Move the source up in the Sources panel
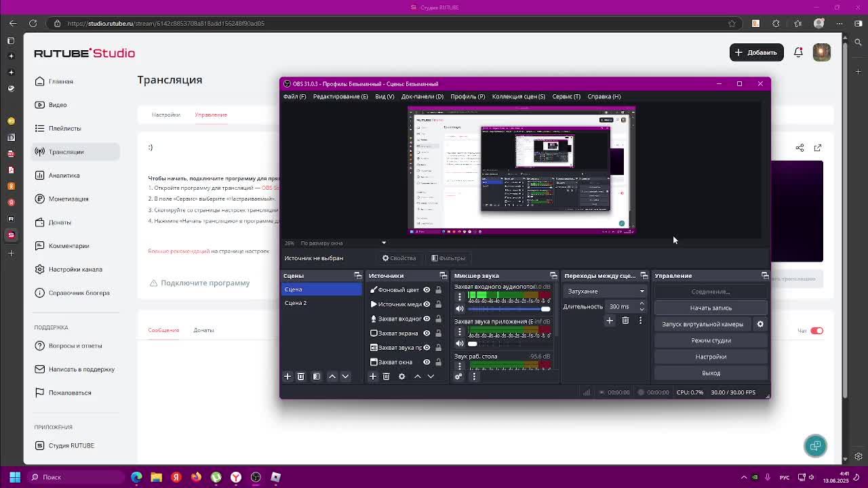 click(x=418, y=376)
